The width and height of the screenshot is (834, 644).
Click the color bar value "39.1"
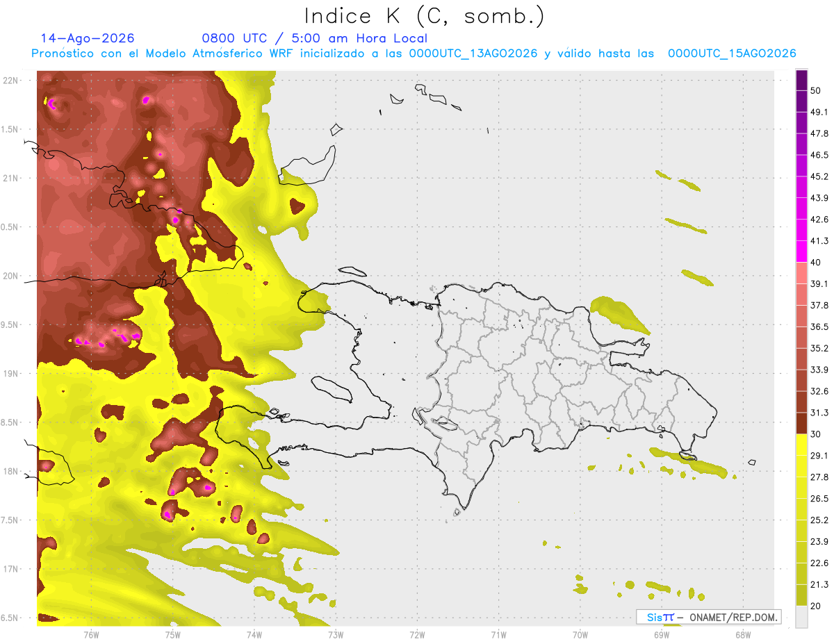[819, 284]
